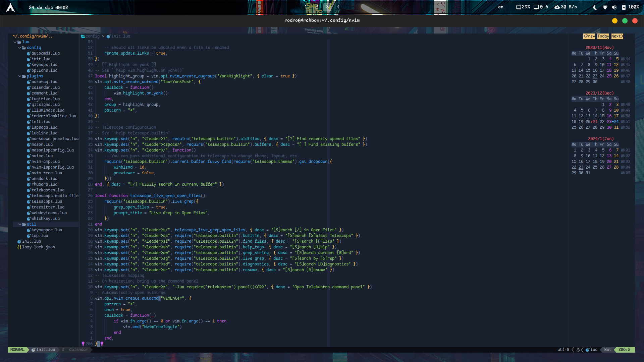
Task: Open nvim-tree.lua in the file tree
Action: coord(47,173)
